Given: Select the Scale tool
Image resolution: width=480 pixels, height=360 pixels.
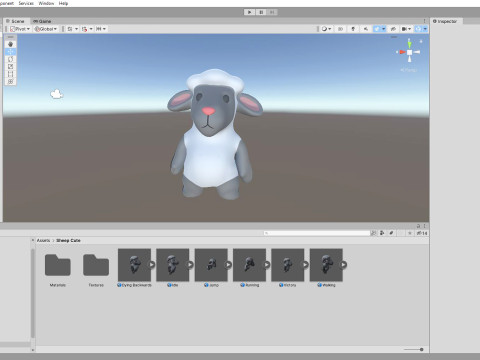Looking at the screenshot, I should tap(10, 67).
